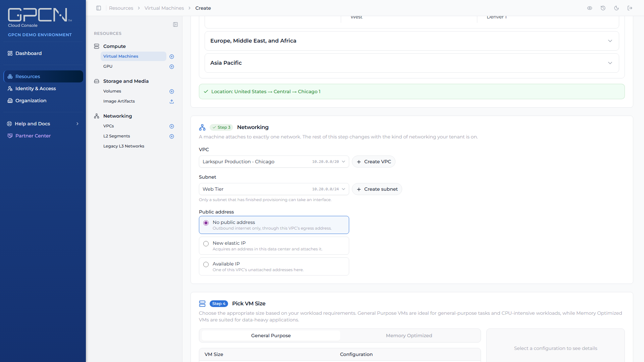Open Image Artifacts in sidebar
644x362 pixels.
[119, 101]
